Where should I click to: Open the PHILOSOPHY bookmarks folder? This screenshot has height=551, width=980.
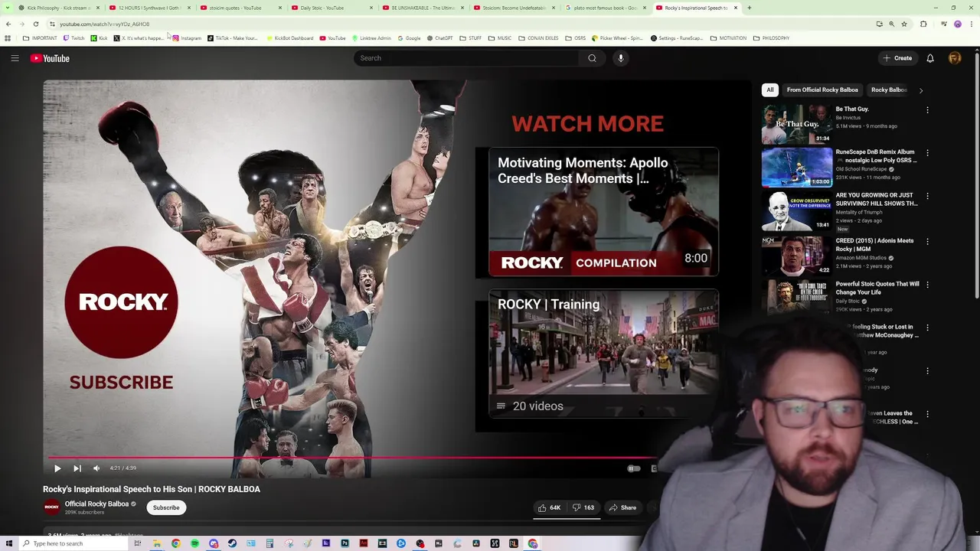point(771,38)
